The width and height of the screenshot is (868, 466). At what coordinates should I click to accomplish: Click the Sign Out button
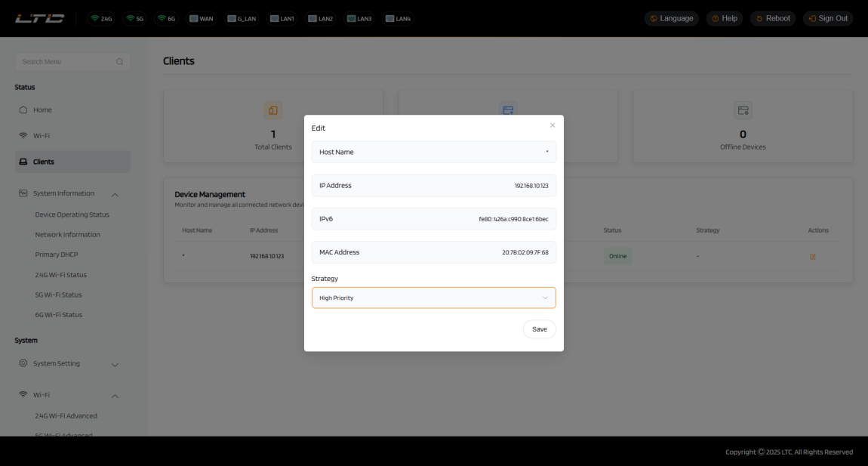(x=828, y=18)
